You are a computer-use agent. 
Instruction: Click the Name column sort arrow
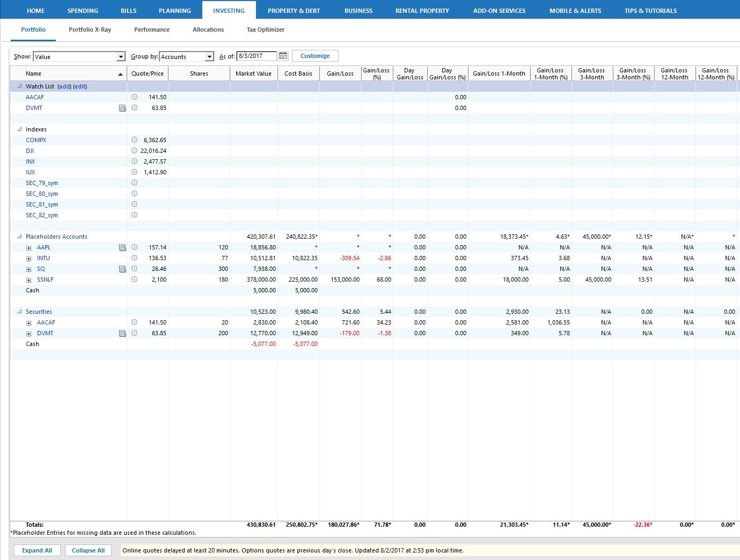pos(120,74)
